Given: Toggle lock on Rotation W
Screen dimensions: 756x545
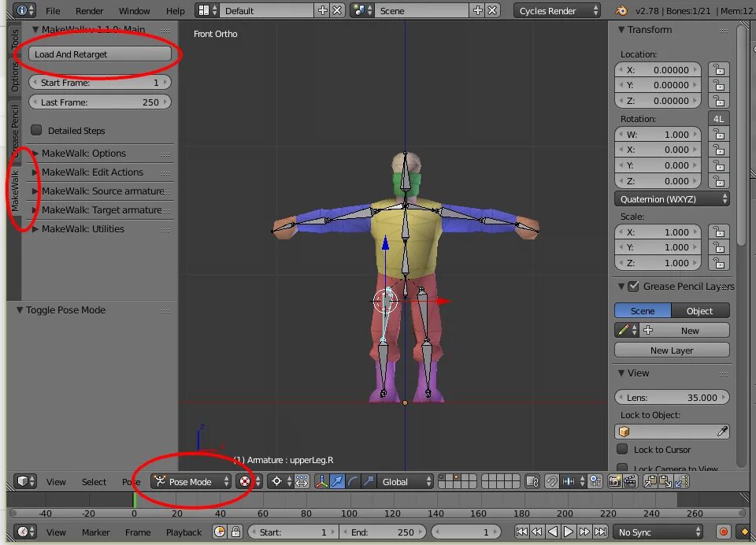Looking at the screenshot, I should [x=719, y=135].
